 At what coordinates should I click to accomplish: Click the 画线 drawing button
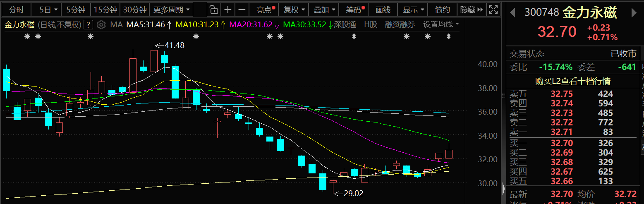coord(383,10)
